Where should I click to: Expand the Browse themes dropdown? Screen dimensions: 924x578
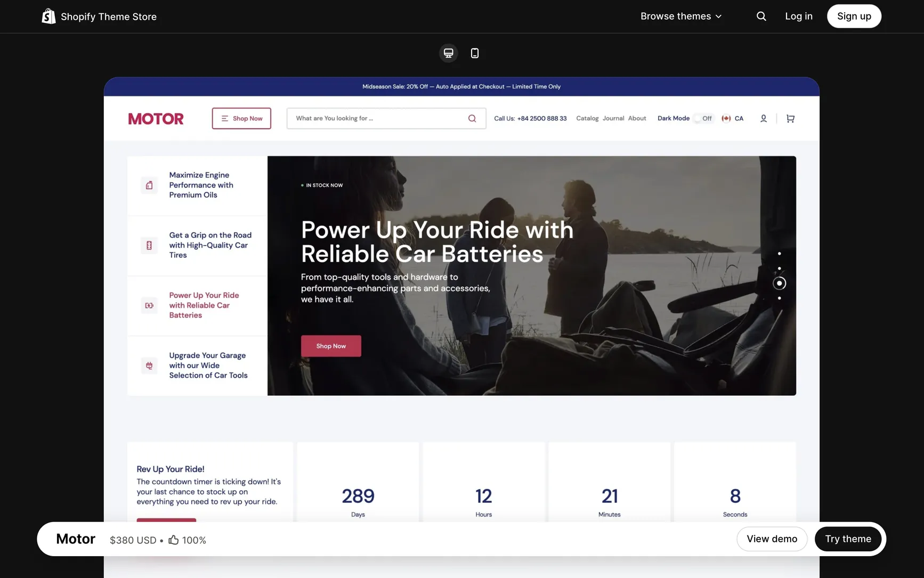click(x=680, y=16)
